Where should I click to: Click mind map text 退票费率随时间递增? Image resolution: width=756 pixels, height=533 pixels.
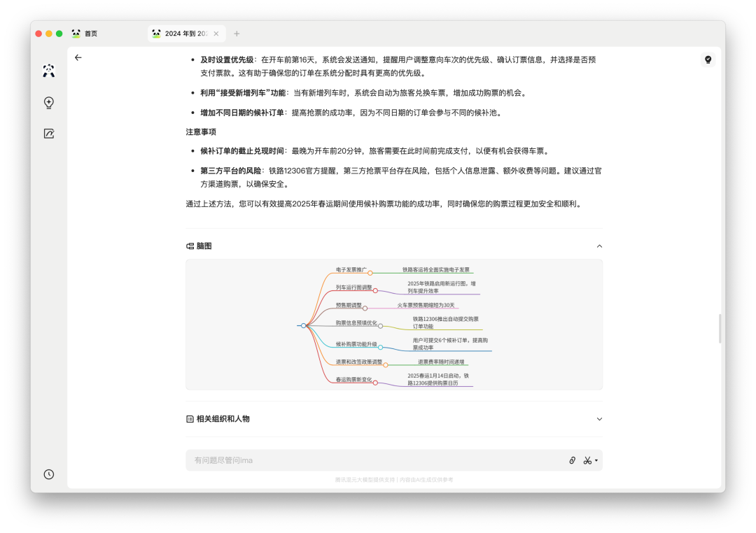(441, 362)
